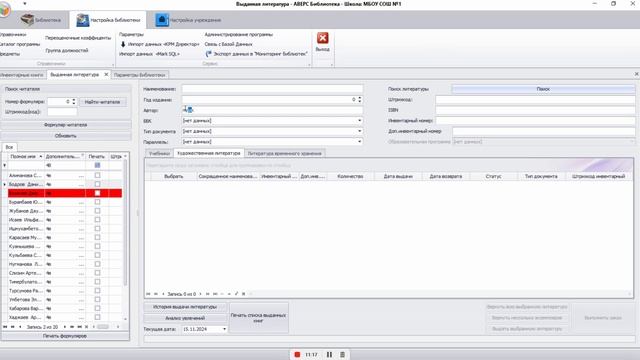The height and width of the screenshot is (360, 640).
Task: Open Параметры in ribbon
Action: pyautogui.click(x=131, y=35)
